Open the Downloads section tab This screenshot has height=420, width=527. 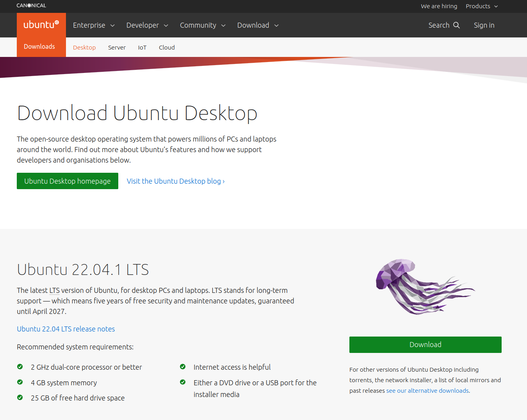click(39, 47)
